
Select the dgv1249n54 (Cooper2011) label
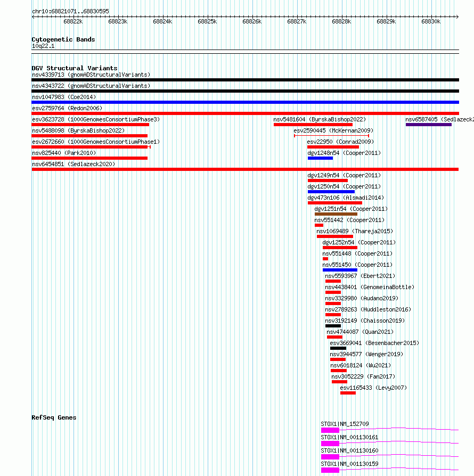tap(344, 176)
